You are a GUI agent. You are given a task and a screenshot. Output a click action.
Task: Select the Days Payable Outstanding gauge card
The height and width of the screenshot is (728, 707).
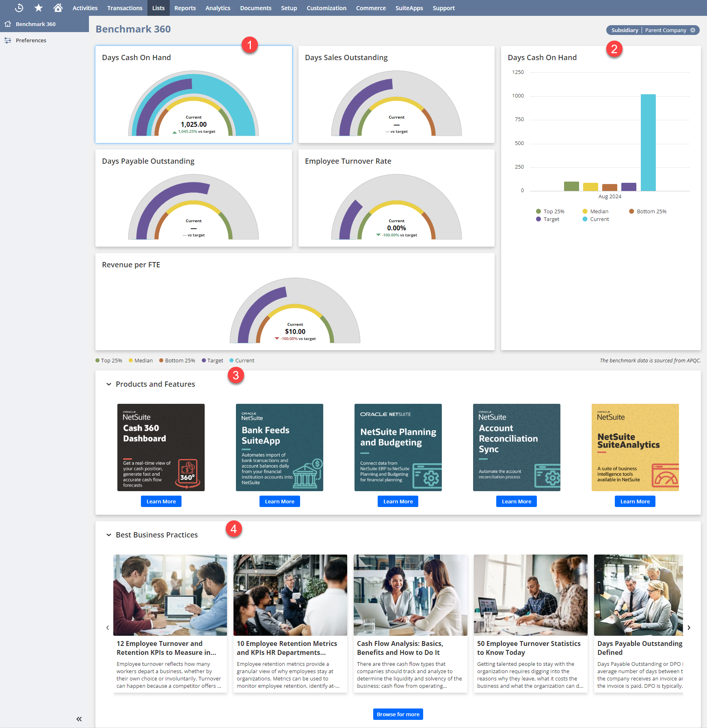click(194, 198)
